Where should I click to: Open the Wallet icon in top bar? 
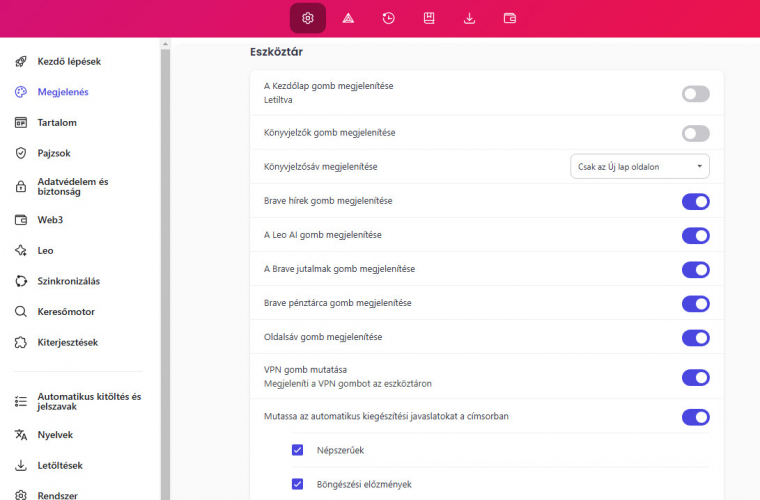point(510,18)
